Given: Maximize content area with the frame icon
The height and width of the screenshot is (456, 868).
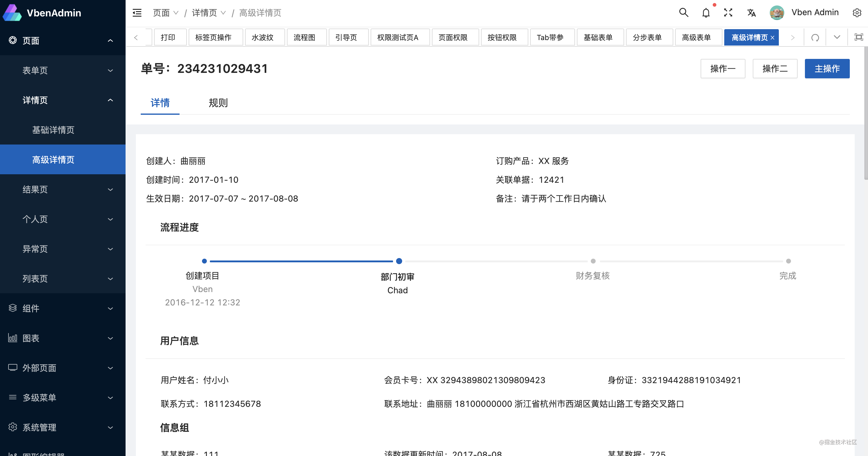Looking at the screenshot, I should pos(859,37).
